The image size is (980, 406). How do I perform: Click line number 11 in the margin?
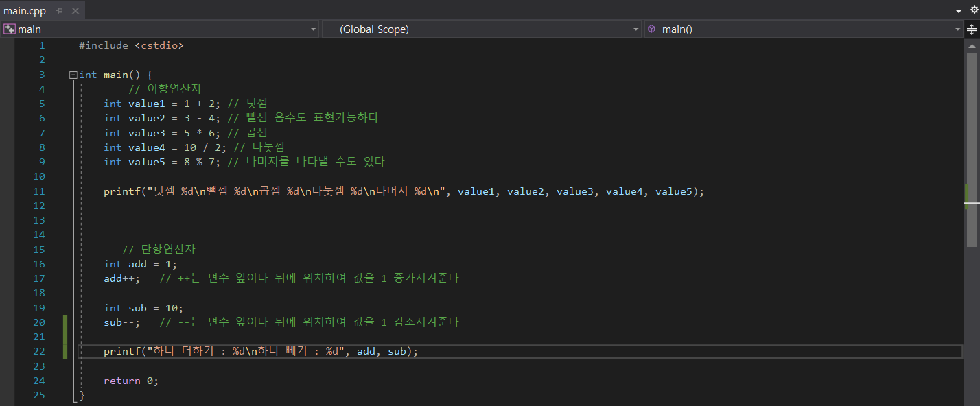pos(39,191)
